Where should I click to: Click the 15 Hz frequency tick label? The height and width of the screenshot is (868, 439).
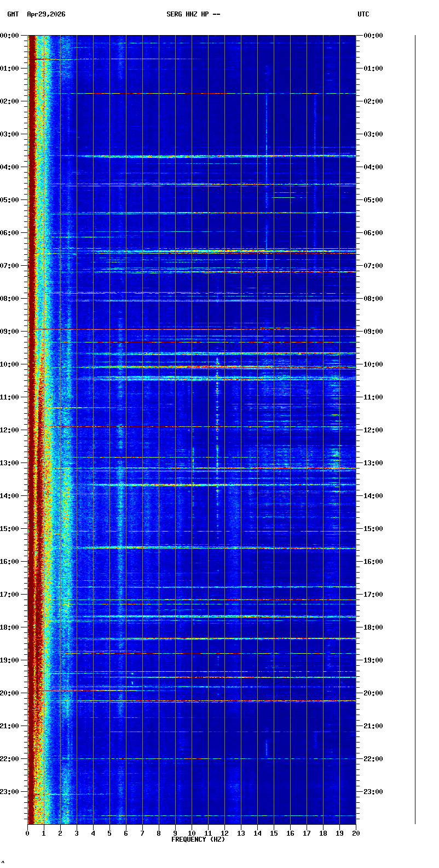click(x=274, y=833)
